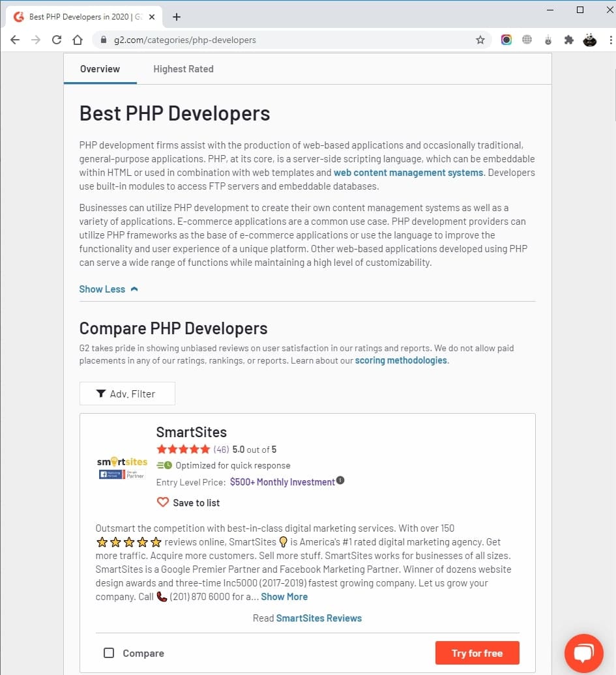This screenshot has width=616, height=675.
Task: Open the Chrome three-dot menu
Action: click(x=611, y=40)
